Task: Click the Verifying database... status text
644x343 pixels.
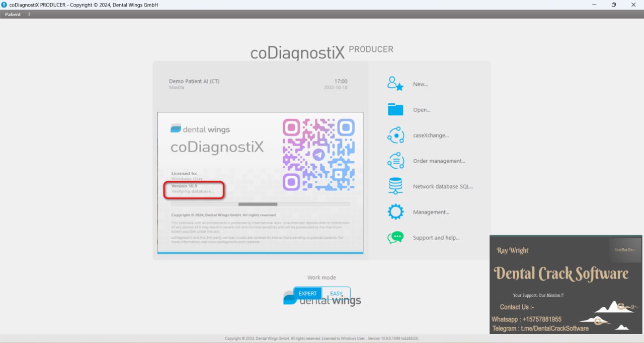Action: tap(193, 191)
